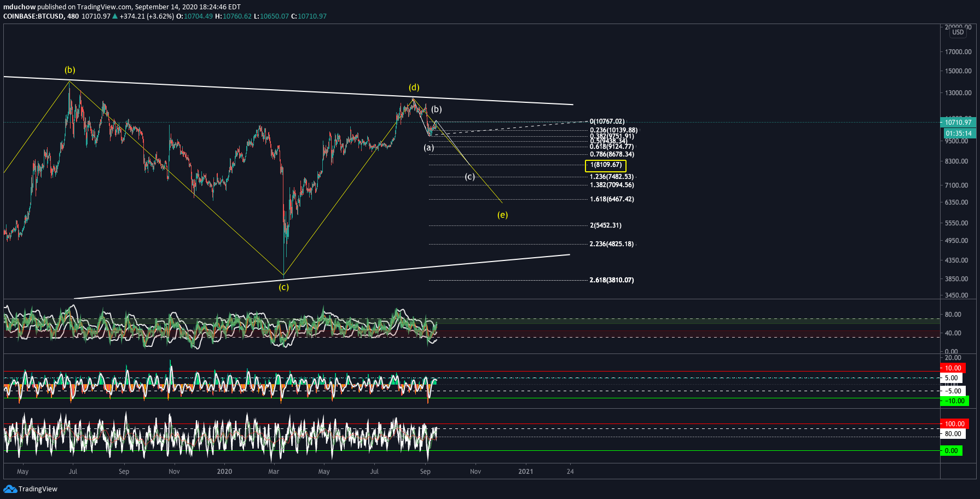The image size is (980, 499).
Task: Select the yellow (d) wave label
Action: tap(414, 88)
